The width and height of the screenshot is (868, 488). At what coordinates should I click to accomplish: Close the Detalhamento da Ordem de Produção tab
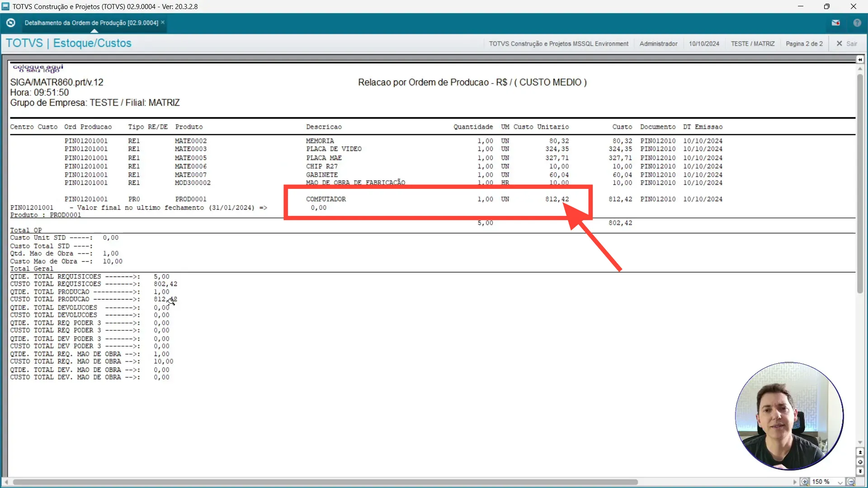coord(163,22)
